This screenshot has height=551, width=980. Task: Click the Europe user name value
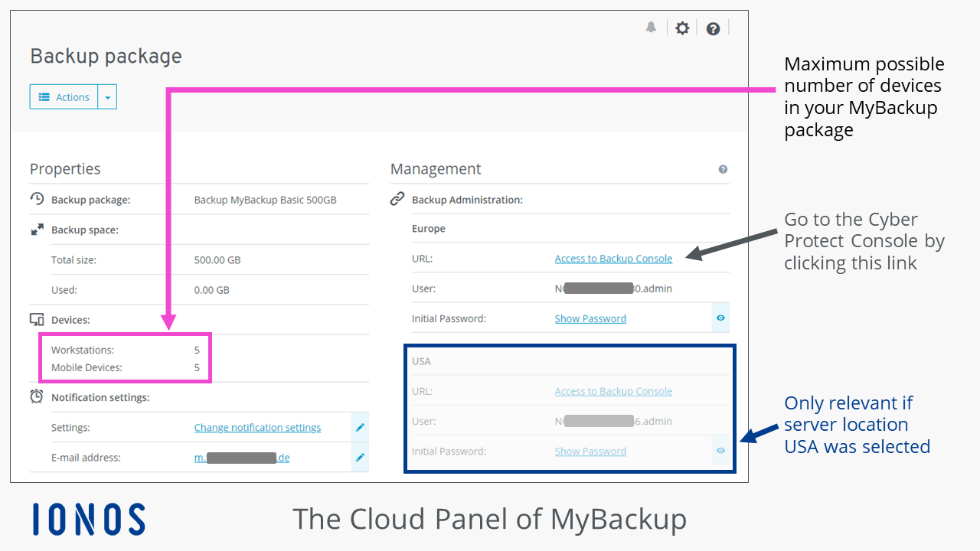(x=613, y=289)
